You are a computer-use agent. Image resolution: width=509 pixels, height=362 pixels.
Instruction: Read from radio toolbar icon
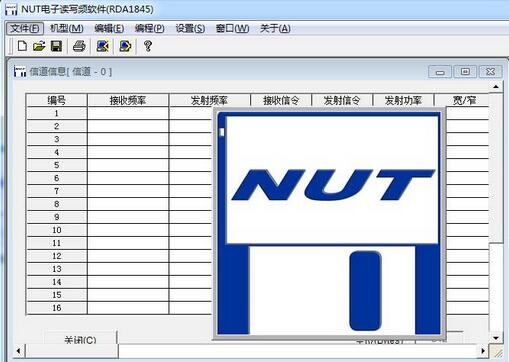pos(102,46)
